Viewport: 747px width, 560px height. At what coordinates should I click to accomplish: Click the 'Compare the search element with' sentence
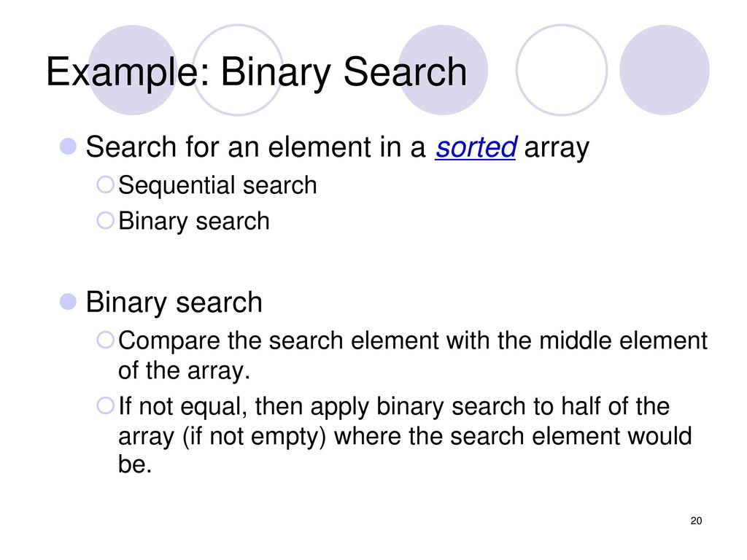click(413, 355)
